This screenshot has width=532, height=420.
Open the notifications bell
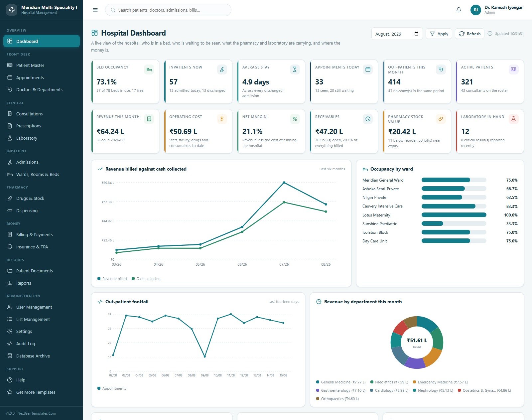click(459, 10)
